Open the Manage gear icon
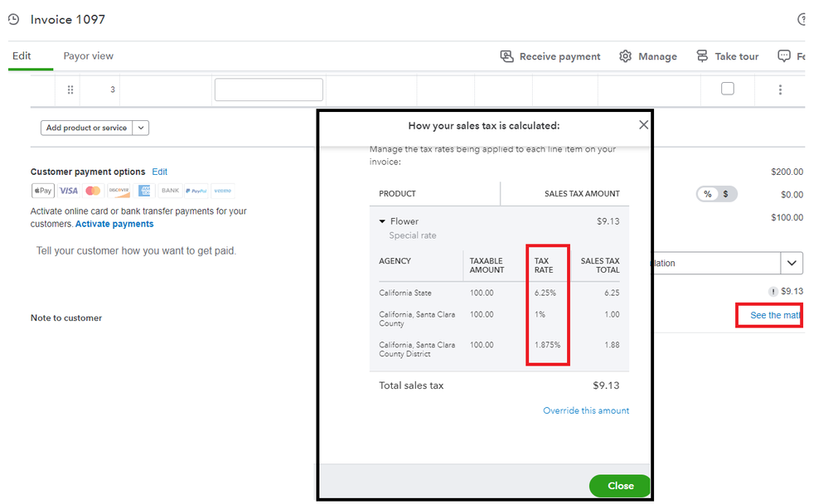The image size is (828, 504). [x=626, y=56]
